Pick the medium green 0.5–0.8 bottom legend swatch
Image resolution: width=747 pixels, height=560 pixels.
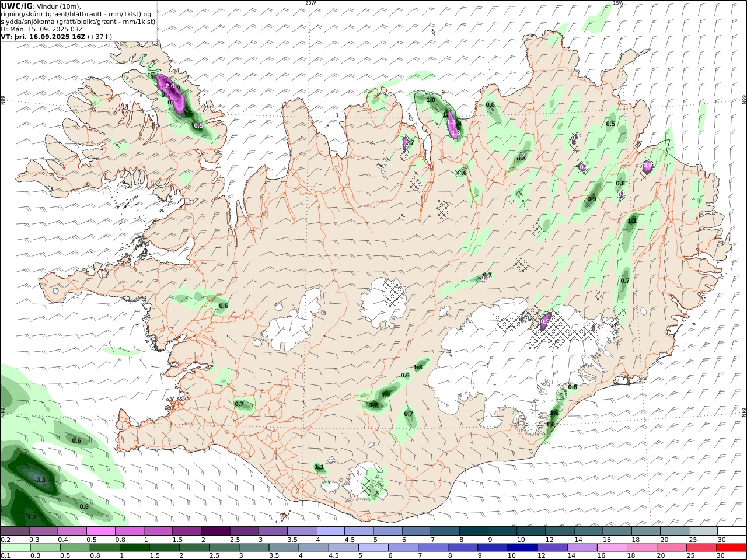pos(75,548)
